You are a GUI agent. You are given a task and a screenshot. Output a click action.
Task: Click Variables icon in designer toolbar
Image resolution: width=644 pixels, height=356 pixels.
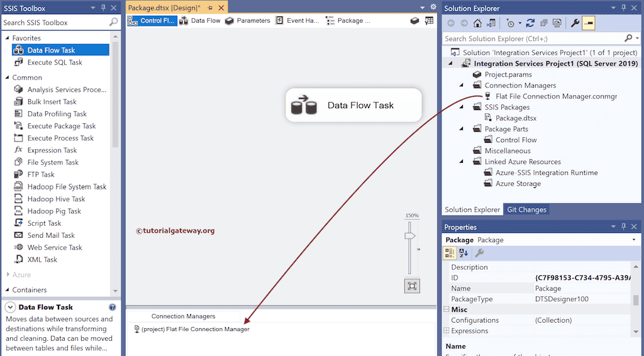414,21
